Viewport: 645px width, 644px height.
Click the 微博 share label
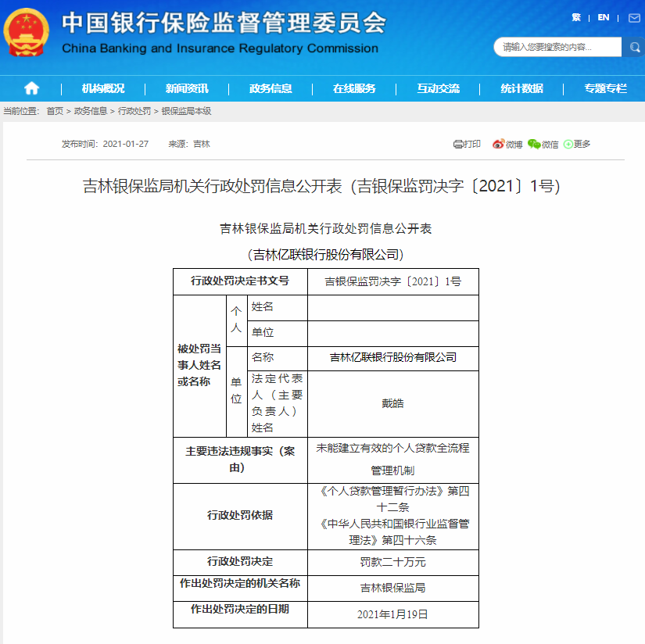click(514, 145)
